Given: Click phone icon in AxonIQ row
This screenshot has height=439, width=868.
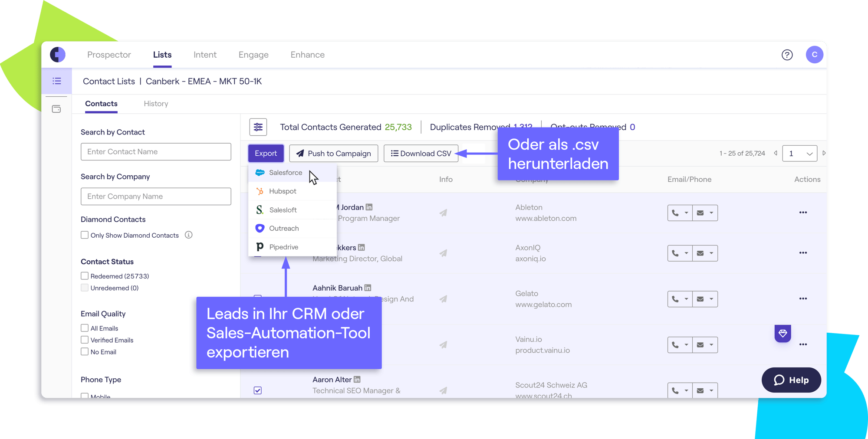Looking at the screenshot, I should 675,253.
